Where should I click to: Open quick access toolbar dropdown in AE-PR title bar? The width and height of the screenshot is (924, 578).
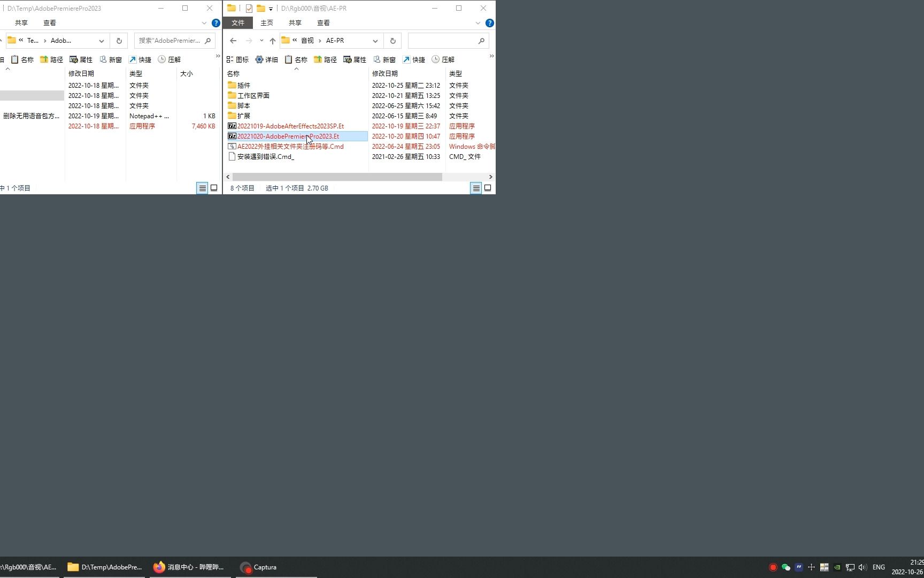[271, 9]
